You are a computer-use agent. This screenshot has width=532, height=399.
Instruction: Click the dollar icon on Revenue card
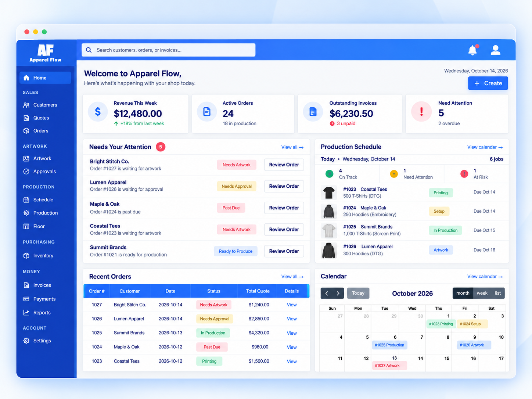coord(98,112)
